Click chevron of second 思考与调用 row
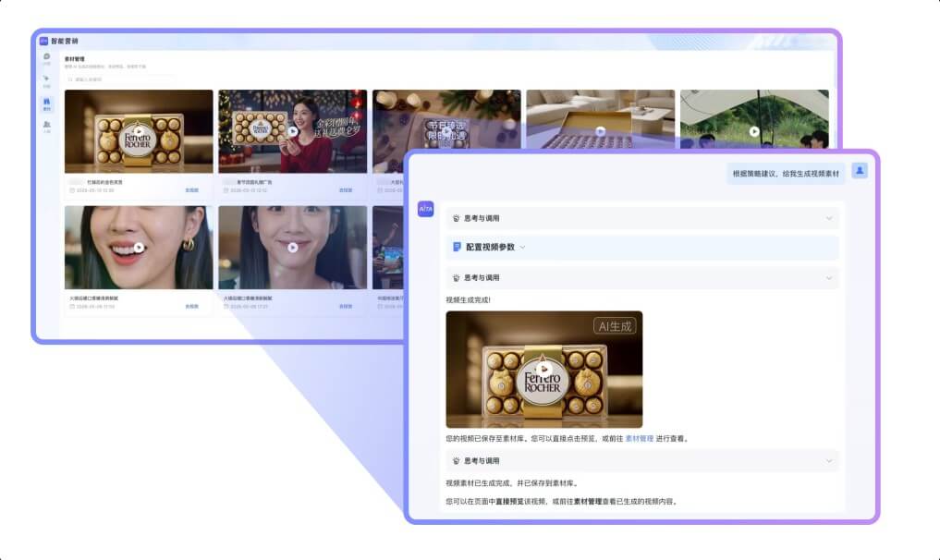The image size is (940, 560). tap(829, 277)
